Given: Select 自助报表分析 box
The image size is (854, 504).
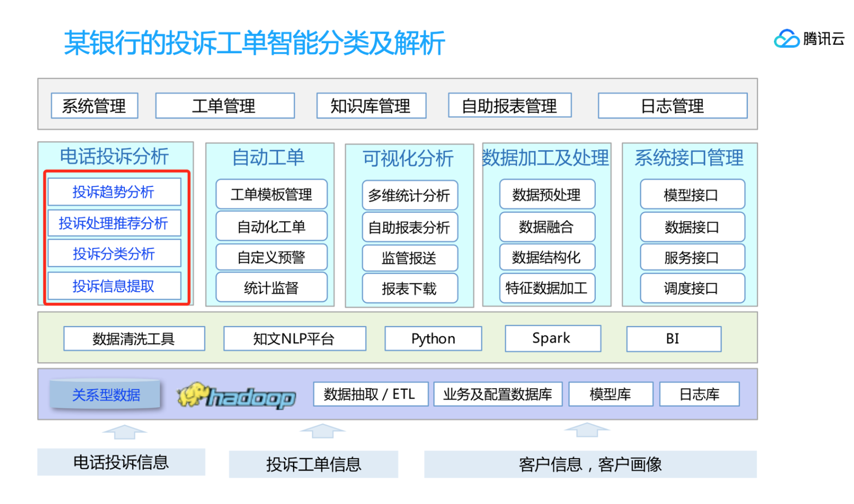Looking at the screenshot, I should (x=410, y=228).
